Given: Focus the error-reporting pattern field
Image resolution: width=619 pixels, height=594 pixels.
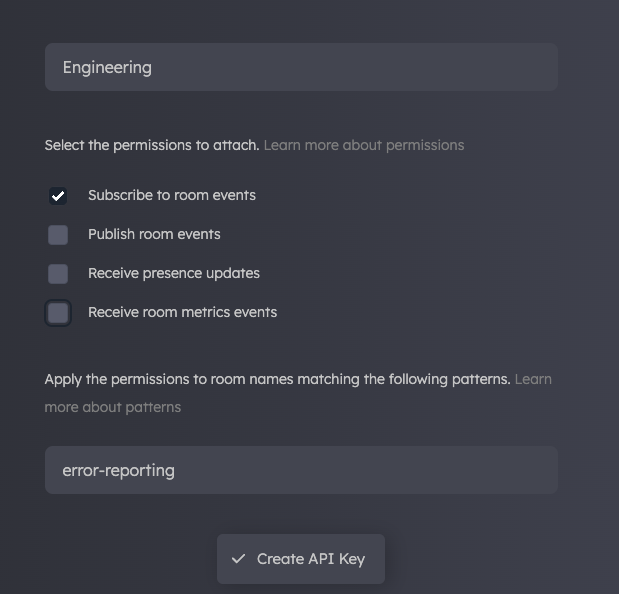Looking at the screenshot, I should point(301,470).
